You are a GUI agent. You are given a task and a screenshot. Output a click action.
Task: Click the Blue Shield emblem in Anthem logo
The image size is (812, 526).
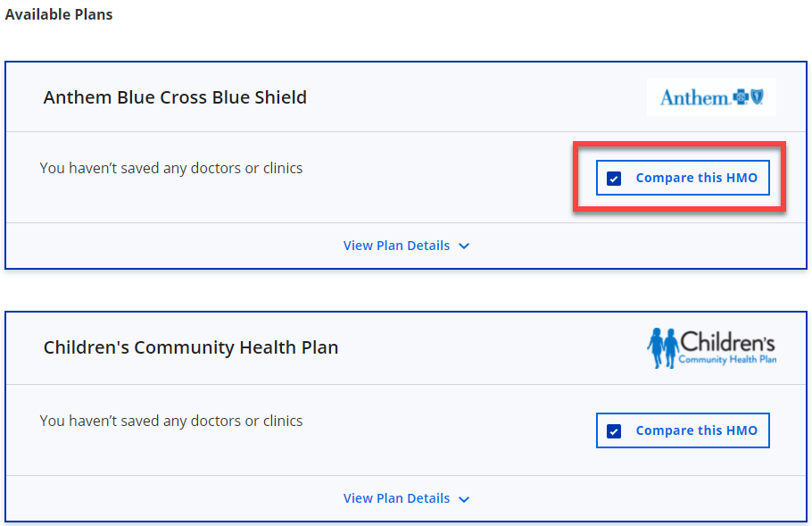[758, 96]
